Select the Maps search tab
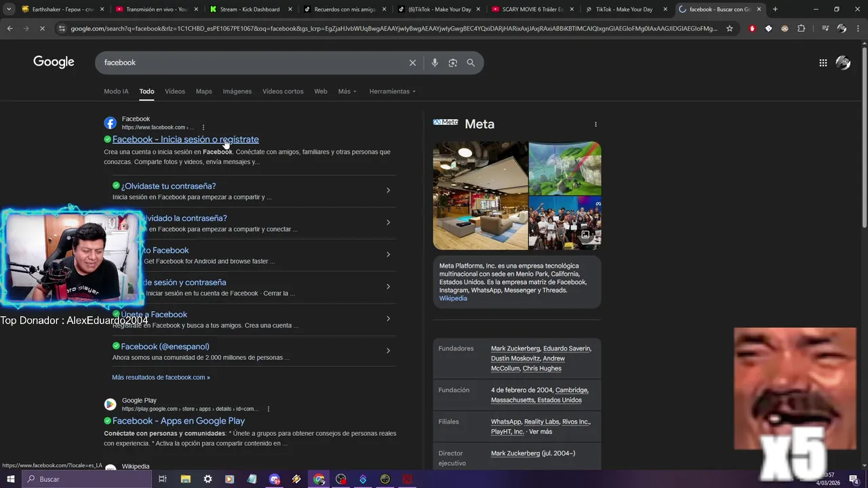The width and height of the screenshot is (868, 488). (203, 91)
